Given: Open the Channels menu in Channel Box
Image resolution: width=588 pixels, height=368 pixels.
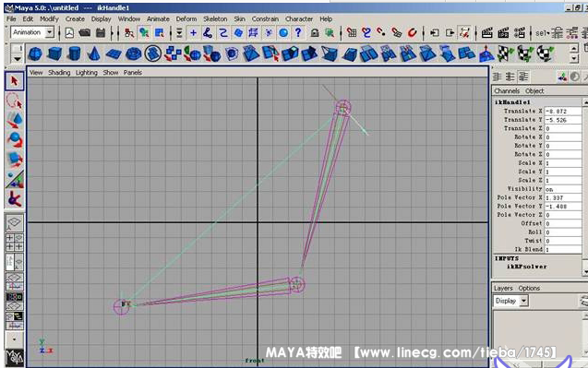Looking at the screenshot, I should click(x=507, y=91).
